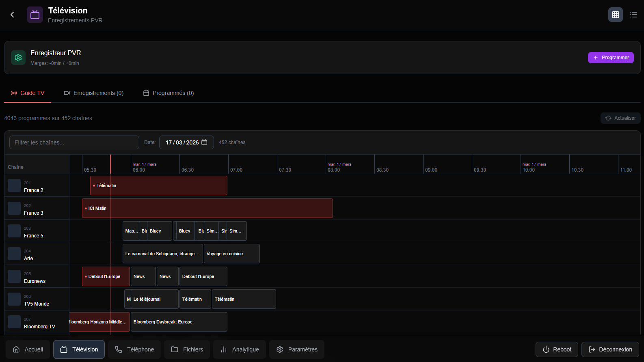Switch to grid view icon
Viewport: 644px width, 362px height.
[x=616, y=15]
